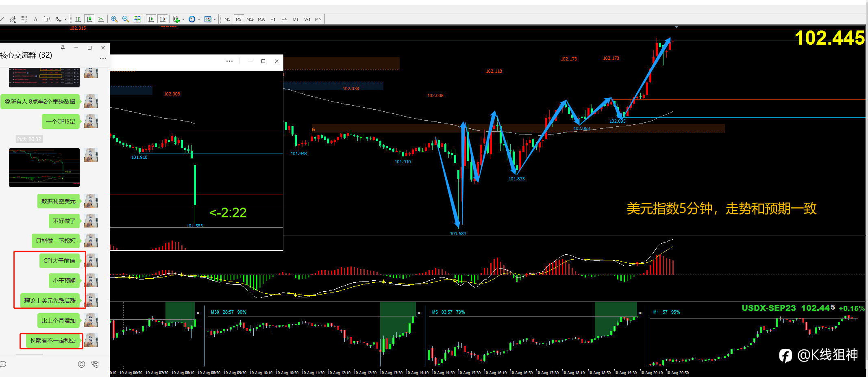The image size is (868, 377).
Task: Pin the chat window on top
Action: pos(63,48)
